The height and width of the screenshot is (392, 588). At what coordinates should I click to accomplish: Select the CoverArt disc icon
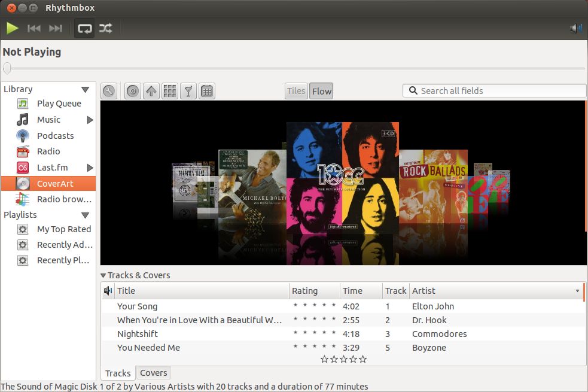click(x=23, y=184)
